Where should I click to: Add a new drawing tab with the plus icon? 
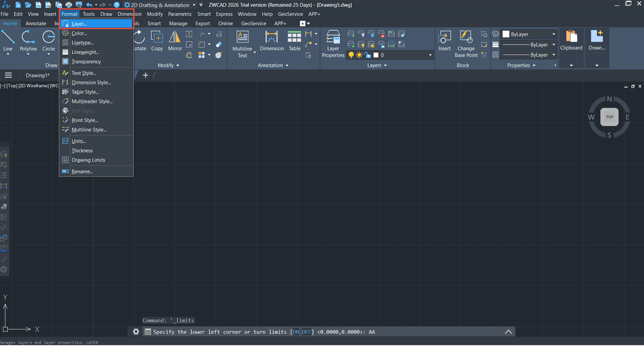point(145,75)
